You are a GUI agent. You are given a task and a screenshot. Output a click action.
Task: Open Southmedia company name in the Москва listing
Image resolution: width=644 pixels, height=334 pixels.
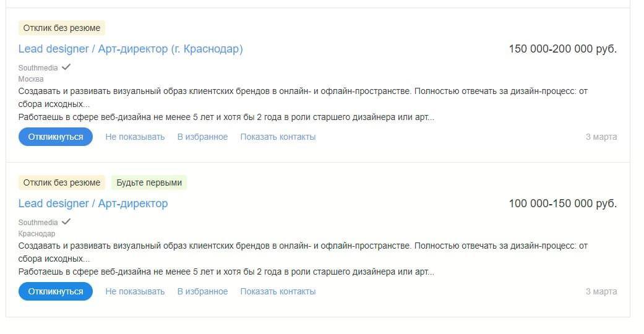(38, 68)
